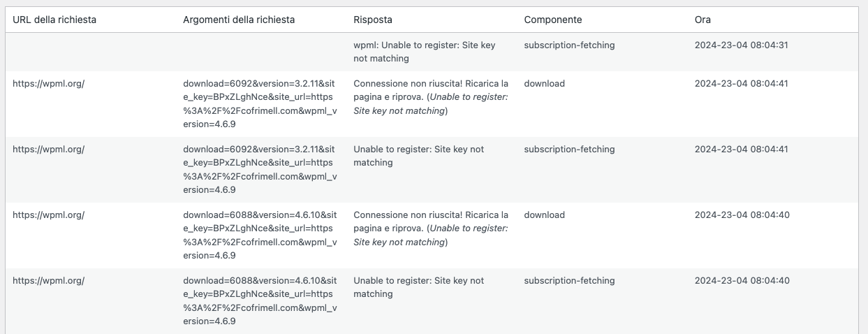Select the timestamp 2024-23-04 08:04:31
Screen dimensions: 868x334
pyautogui.click(x=742, y=45)
